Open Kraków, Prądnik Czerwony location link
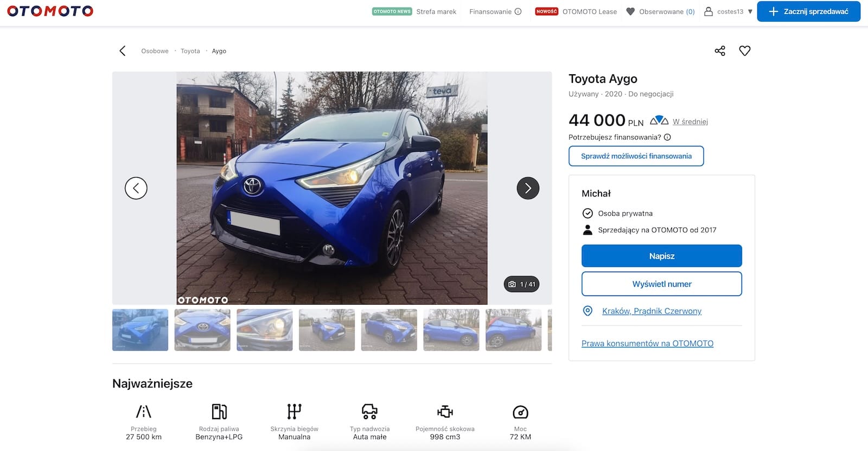Viewport: 868px width, 451px height. (652, 311)
